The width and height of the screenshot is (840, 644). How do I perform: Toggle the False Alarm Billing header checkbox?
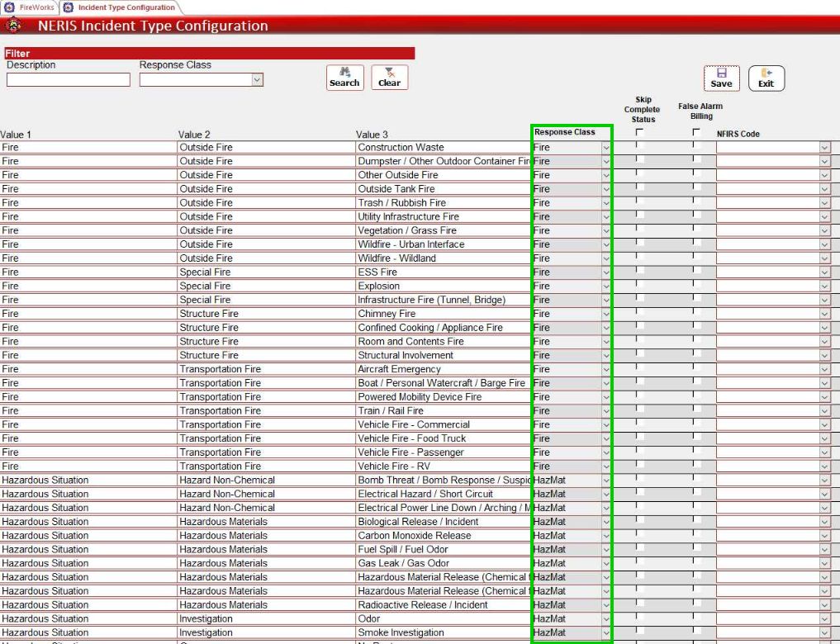click(x=696, y=132)
